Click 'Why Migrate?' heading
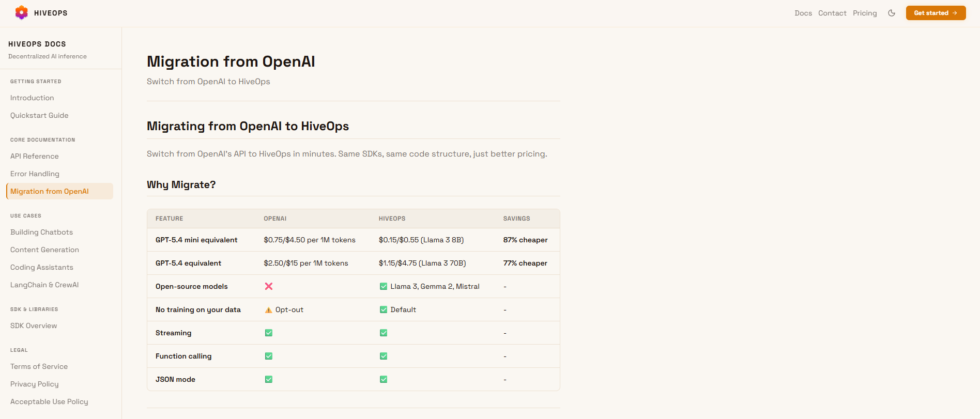This screenshot has width=980, height=419. tap(181, 184)
